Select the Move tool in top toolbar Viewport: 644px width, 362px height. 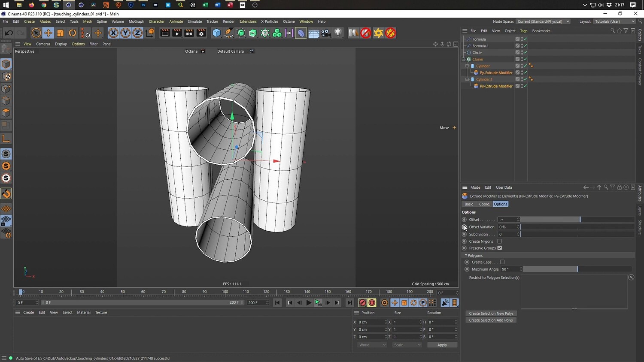point(48,33)
